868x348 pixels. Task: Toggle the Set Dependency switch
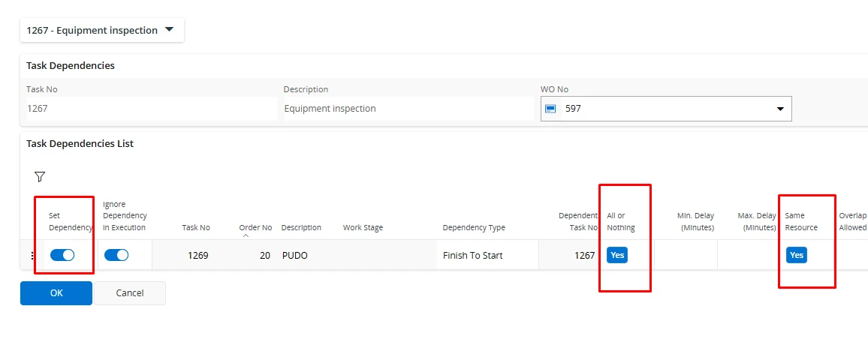pos(62,255)
